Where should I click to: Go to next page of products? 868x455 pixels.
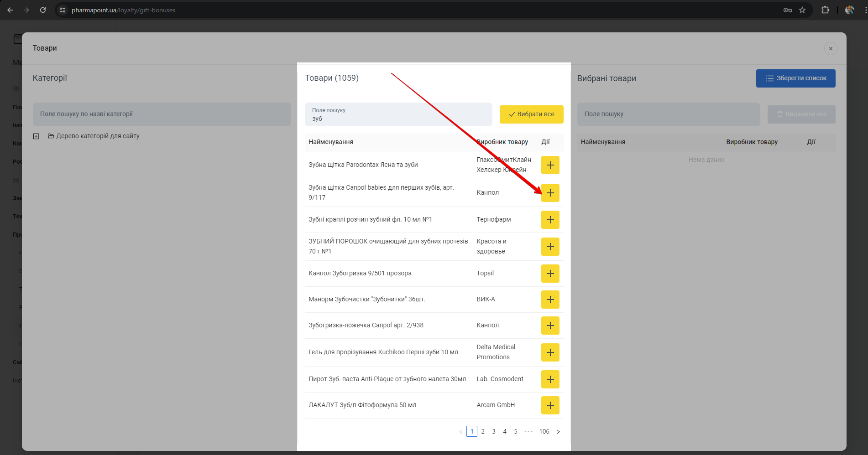pyautogui.click(x=558, y=432)
